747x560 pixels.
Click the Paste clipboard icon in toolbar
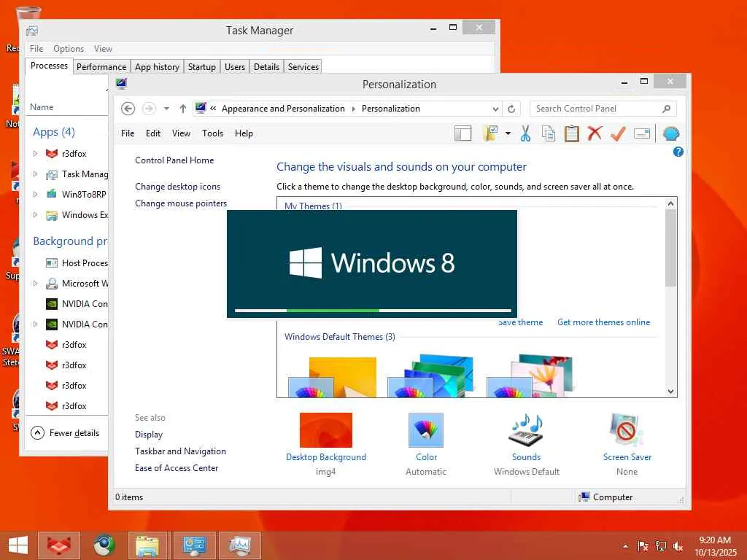pyautogui.click(x=572, y=134)
